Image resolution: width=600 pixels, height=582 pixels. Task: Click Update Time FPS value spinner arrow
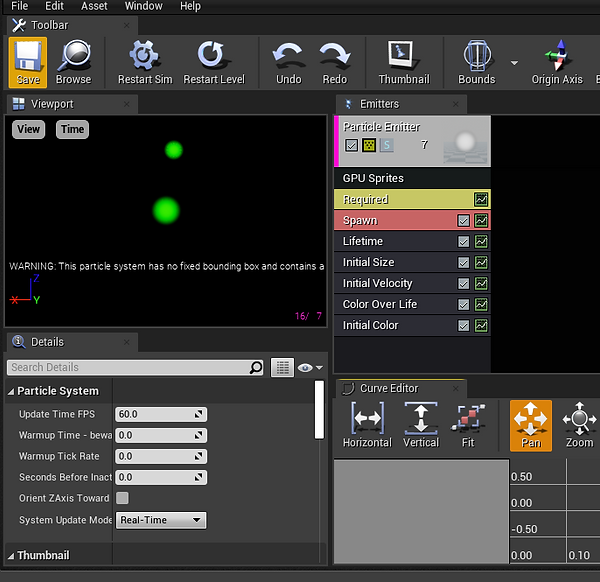point(198,414)
